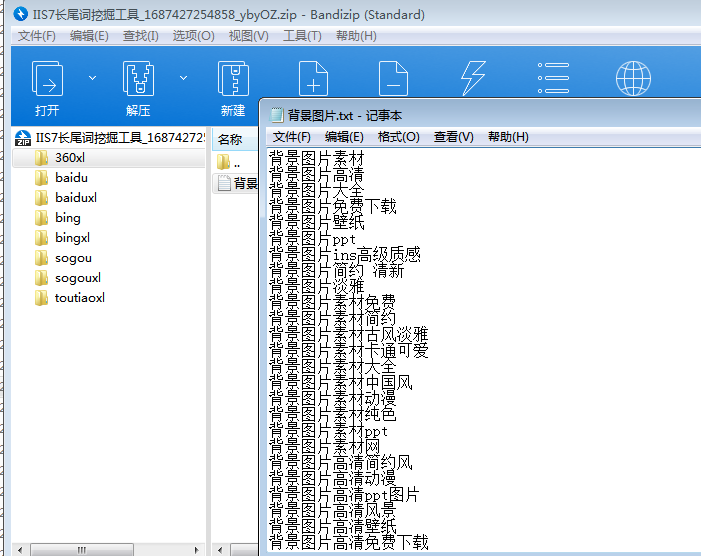Click line 背景图片高清简约风 in Notepad
Viewport: 701px width, 556px height.
pos(341,463)
